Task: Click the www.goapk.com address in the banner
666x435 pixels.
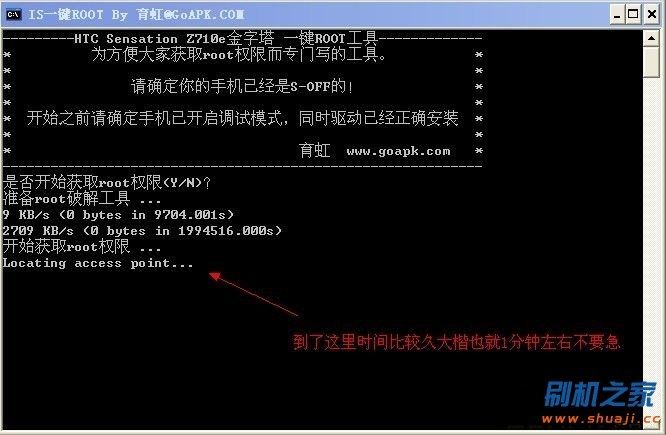Action: click(398, 151)
